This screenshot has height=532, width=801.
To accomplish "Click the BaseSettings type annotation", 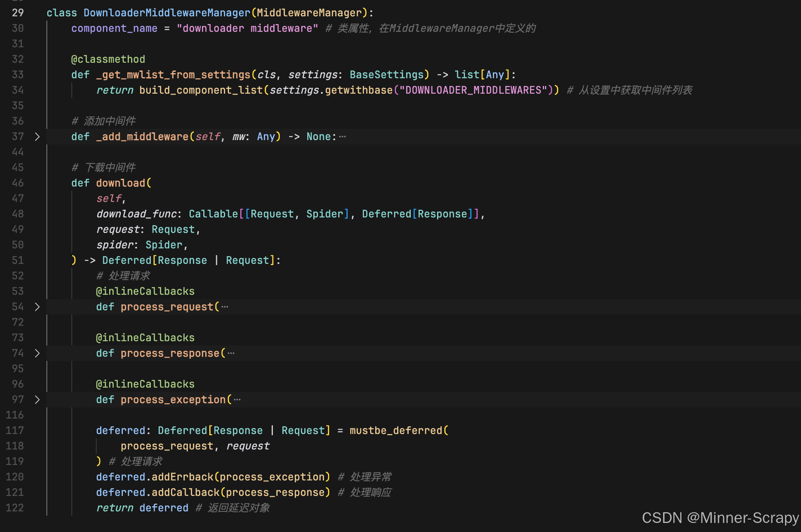I will click(x=387, y=75).
